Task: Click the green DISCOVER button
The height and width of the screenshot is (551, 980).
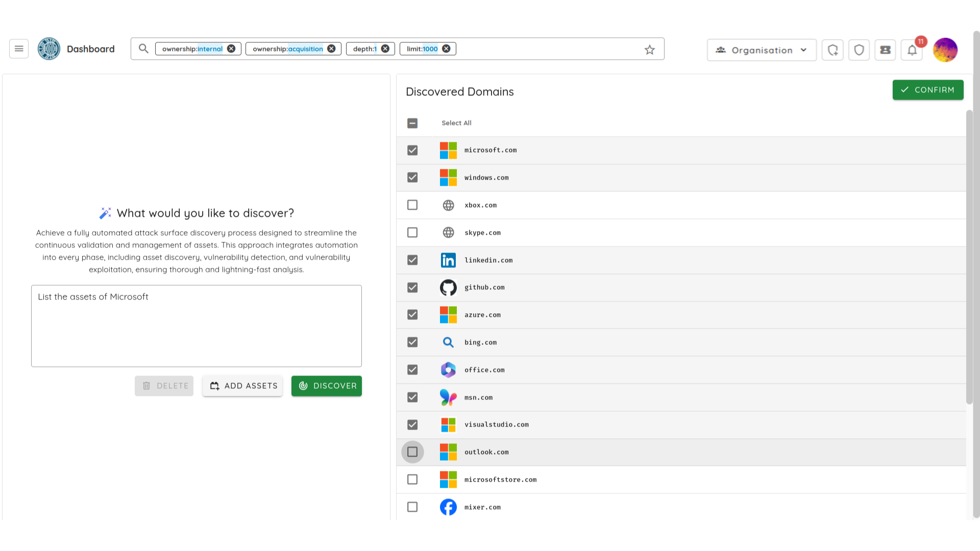Action: tap(327, 386)
